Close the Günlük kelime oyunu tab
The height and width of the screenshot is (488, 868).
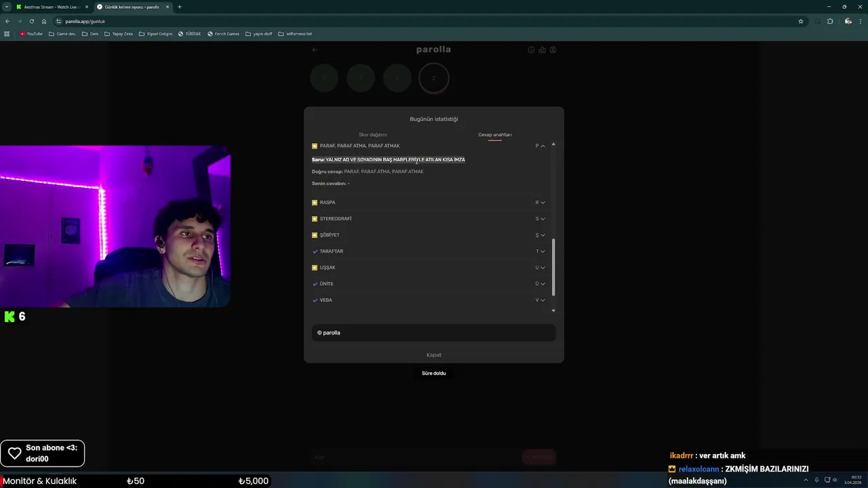coord(167,7)
